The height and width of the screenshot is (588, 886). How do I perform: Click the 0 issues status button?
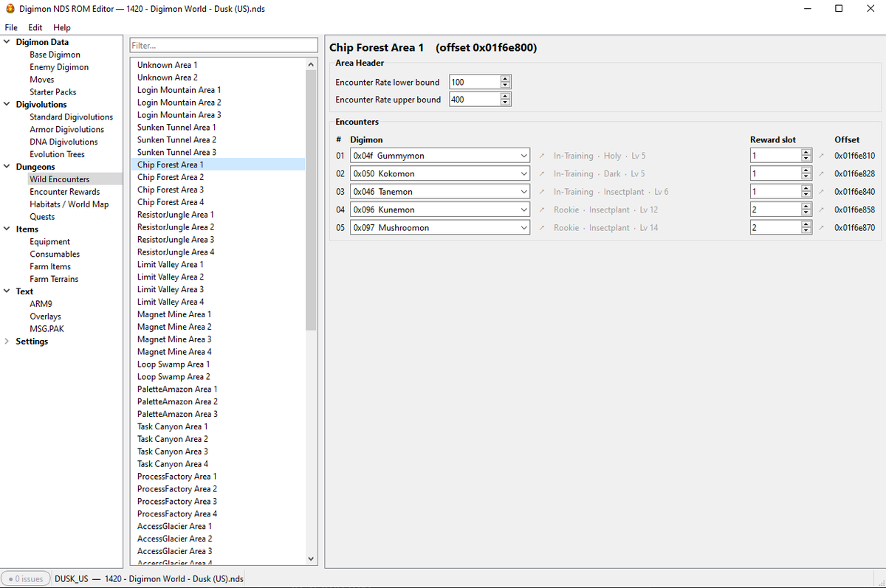(x=26, y=578)
